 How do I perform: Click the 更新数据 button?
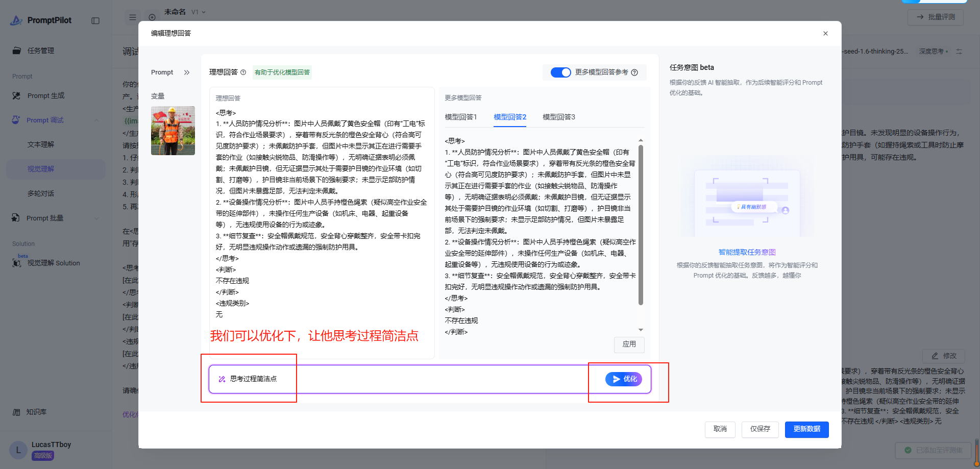[807, 429]
